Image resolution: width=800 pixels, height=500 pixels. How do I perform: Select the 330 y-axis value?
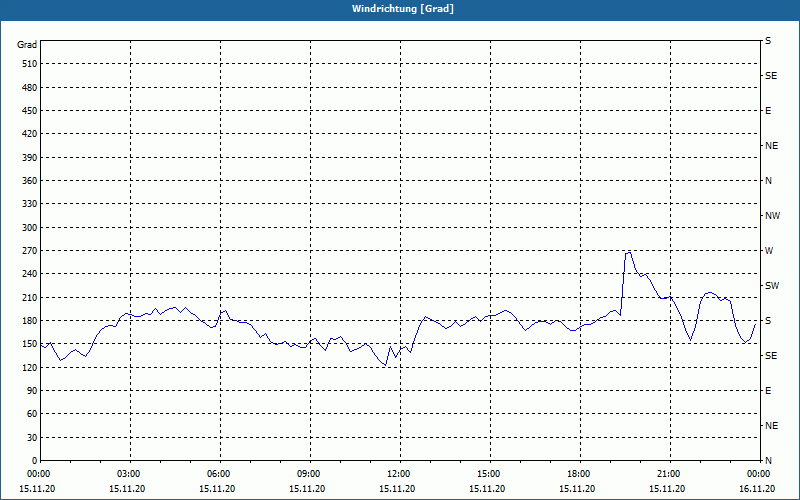(x=30, y=204)
